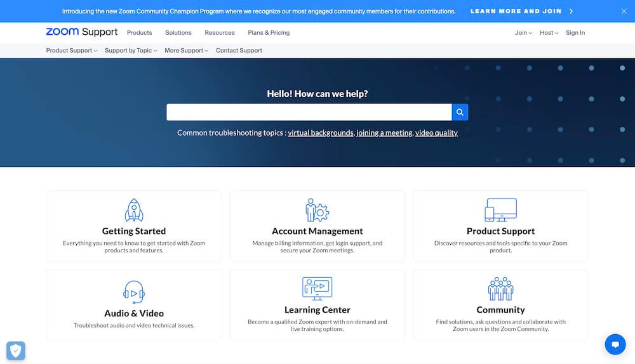
Task: Click the Audio & Video headset icon
Action: click(134, 292)
